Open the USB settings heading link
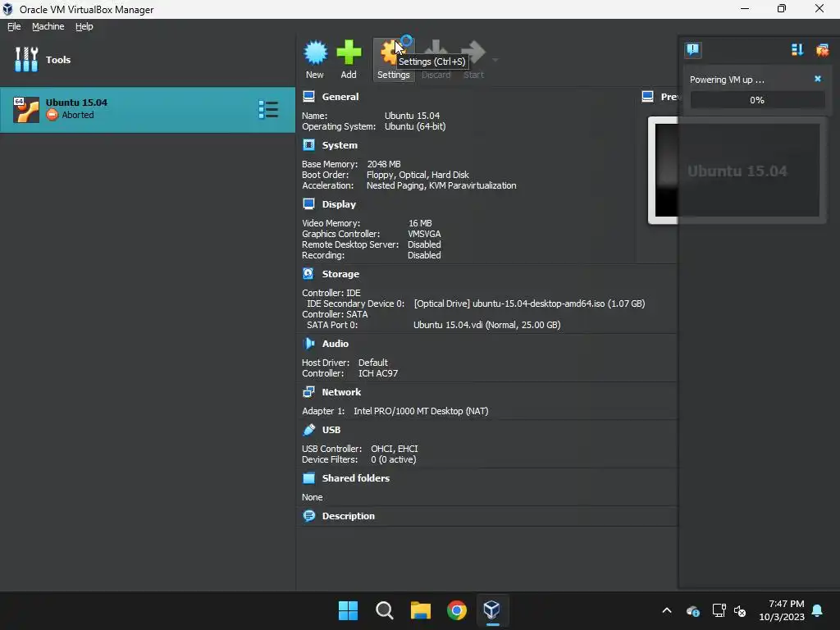Viewport: 840px width, 630px height. pos(331,430)
